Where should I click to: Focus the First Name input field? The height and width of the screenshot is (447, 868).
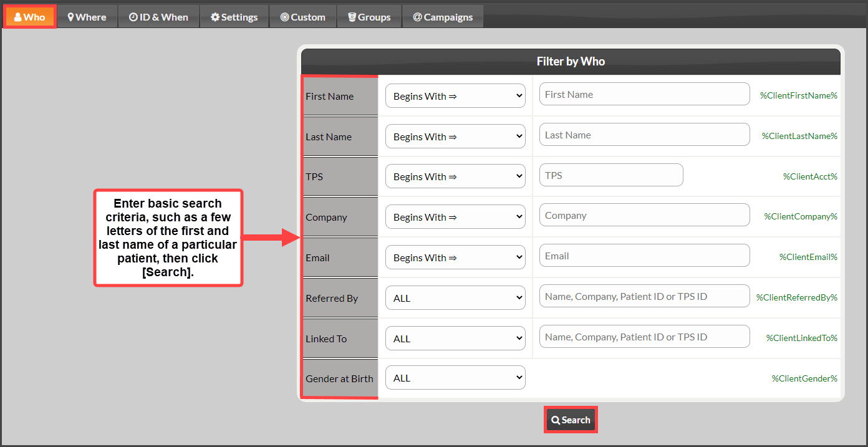pos(644,94)
